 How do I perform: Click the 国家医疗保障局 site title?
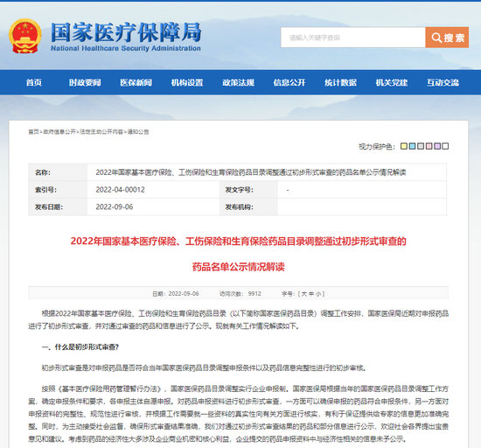[x=126, y=32]
